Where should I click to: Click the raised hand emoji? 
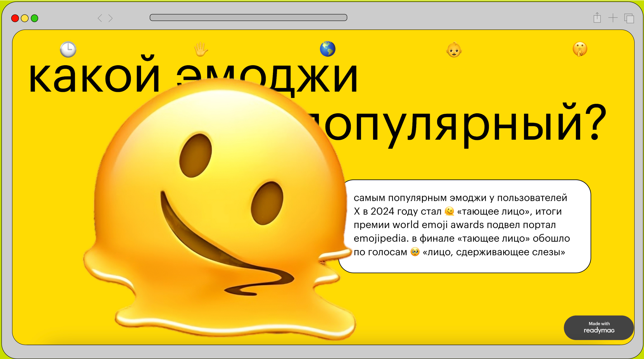coord(201,49)
